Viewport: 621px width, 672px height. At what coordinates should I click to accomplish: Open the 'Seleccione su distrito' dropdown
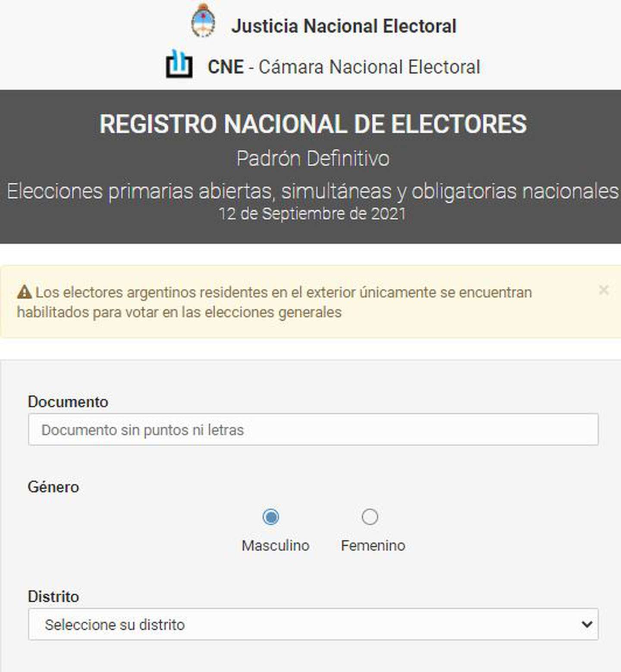pyautogui.click(x=313, y=624)
